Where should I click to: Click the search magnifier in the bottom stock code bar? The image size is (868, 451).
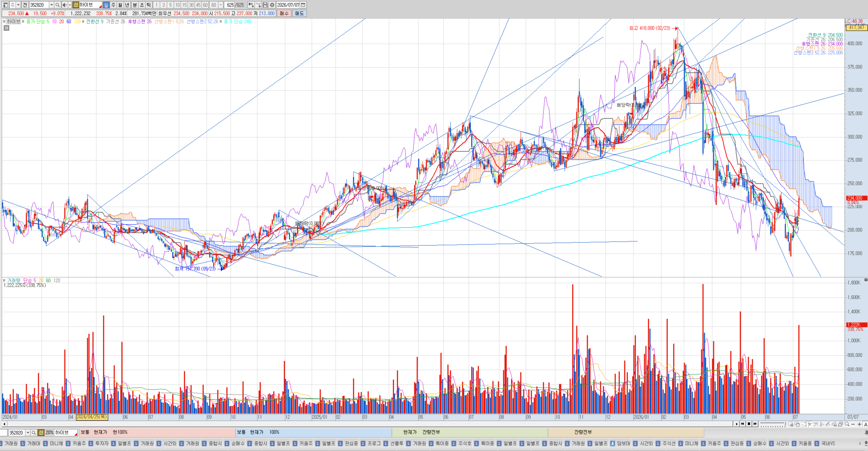click(x=34, y=433)
